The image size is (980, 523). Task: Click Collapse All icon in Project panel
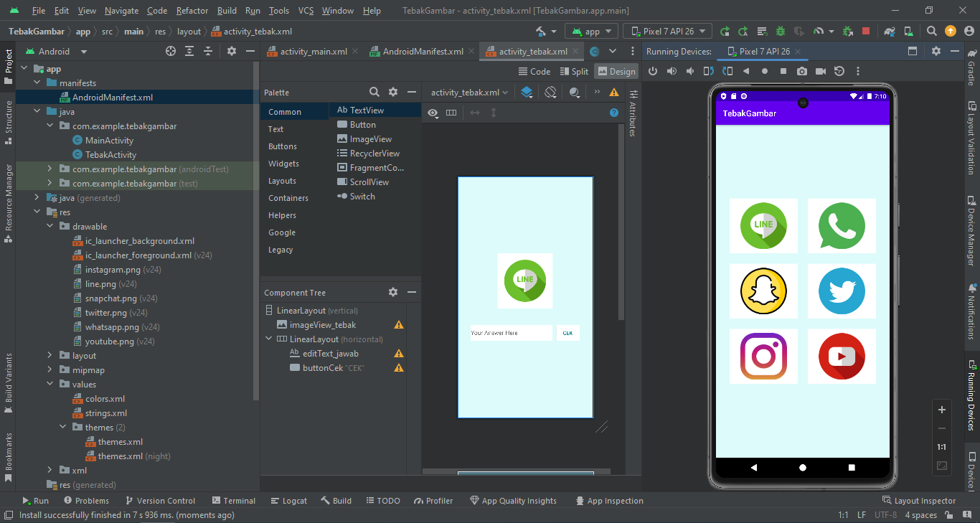click(208, 52)
